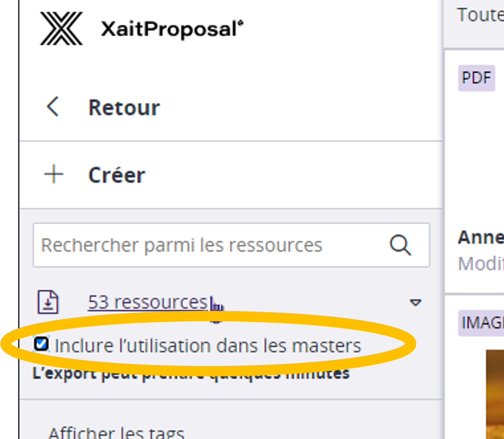Screen dimensions: 504x439
Task: Expand the dropdown arrow beside 53 ressources
Action: 415,303
